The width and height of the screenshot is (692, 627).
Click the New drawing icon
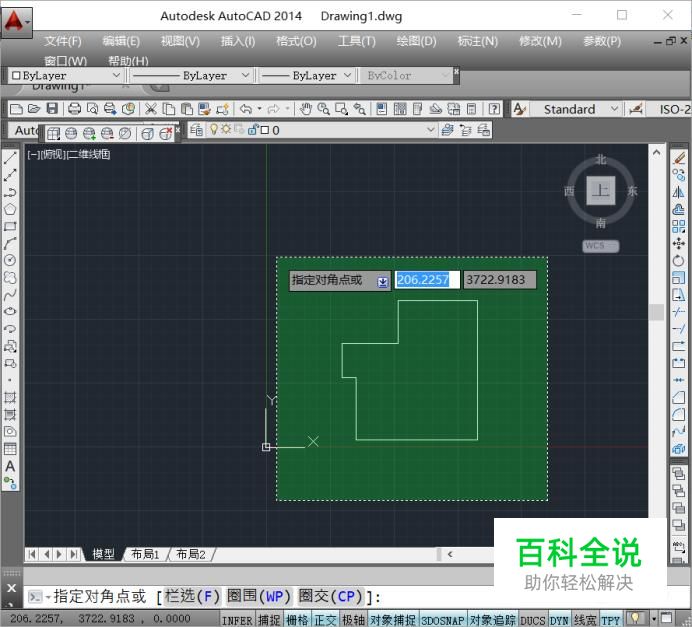[x=16, y=109]
